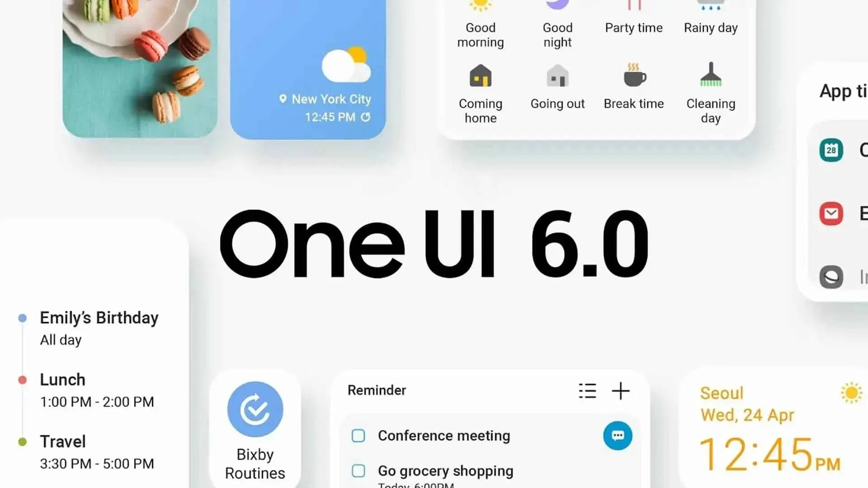
Task: Select Break time routine icon
Action: pyautogui.click(x=633, y=76)
